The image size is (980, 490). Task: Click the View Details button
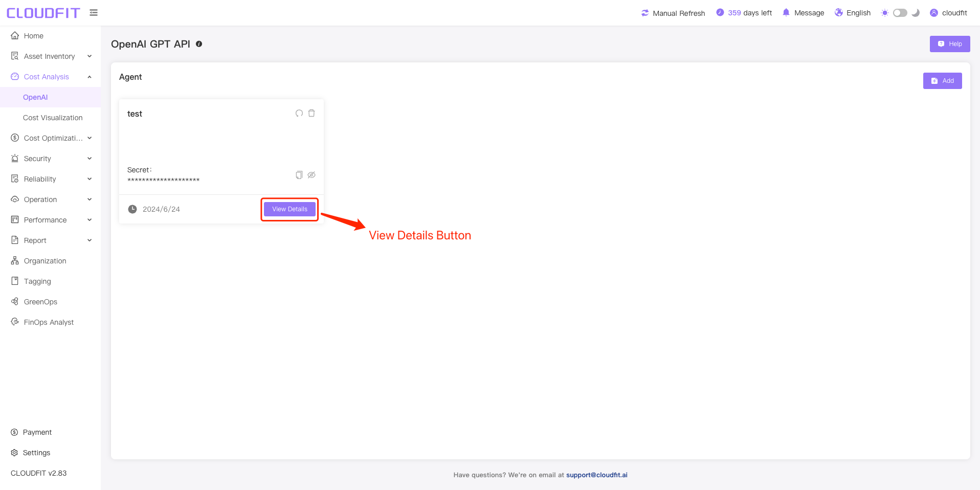[289, 209]
